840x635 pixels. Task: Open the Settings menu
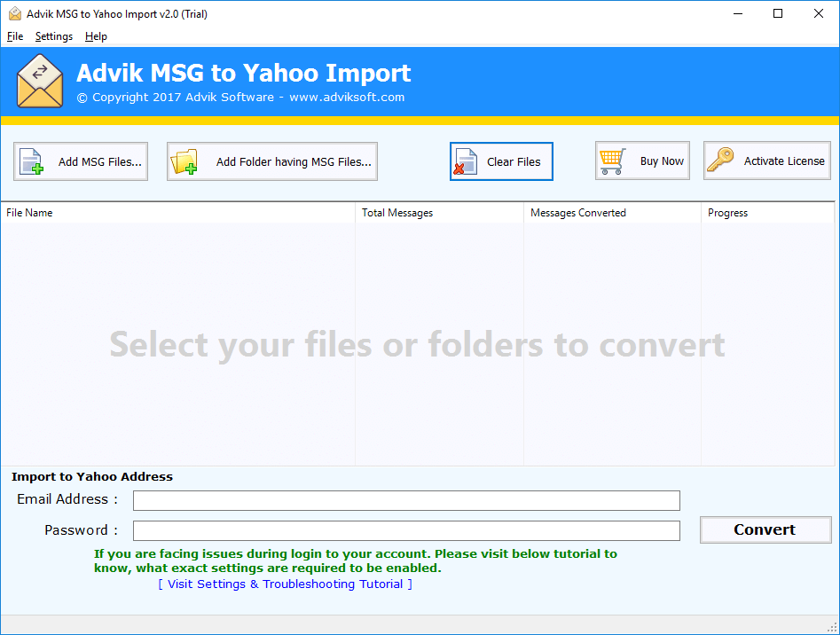(54, 36)
